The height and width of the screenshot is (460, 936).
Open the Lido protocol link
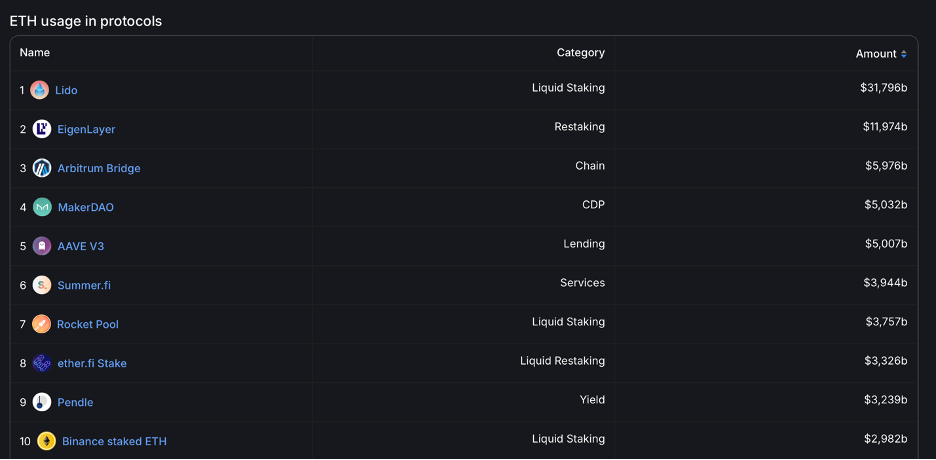(66, 90)
